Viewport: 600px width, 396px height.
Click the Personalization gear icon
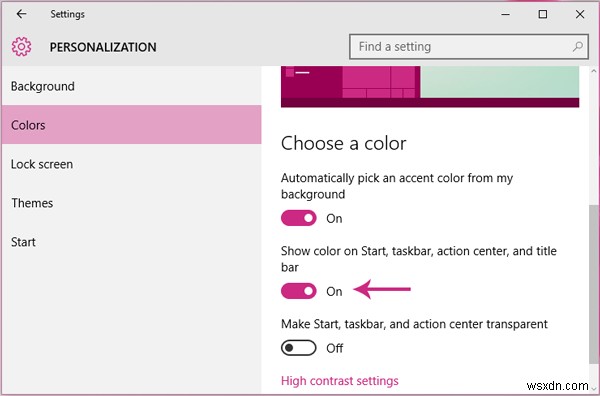click(x=21, y=47)
